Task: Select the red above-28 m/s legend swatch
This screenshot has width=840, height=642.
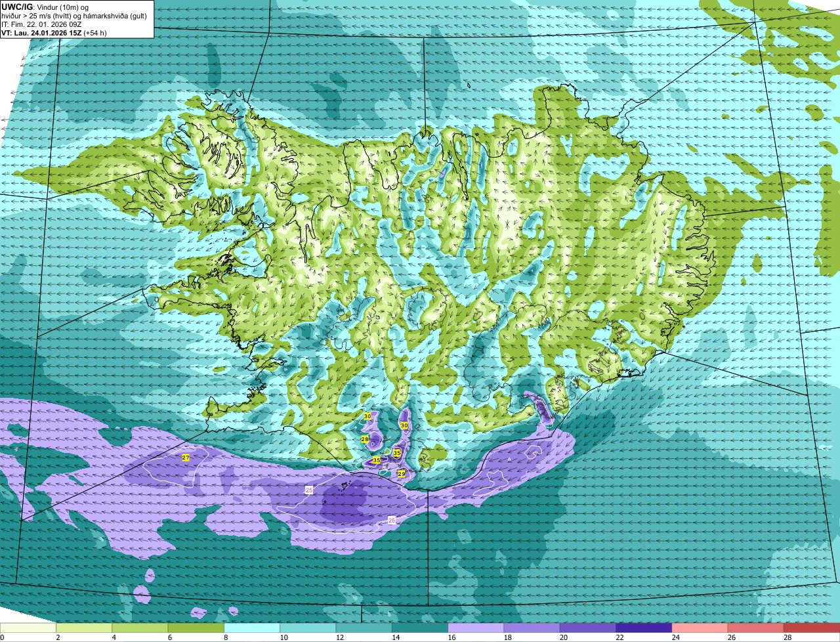Action: tap(812, 628)
